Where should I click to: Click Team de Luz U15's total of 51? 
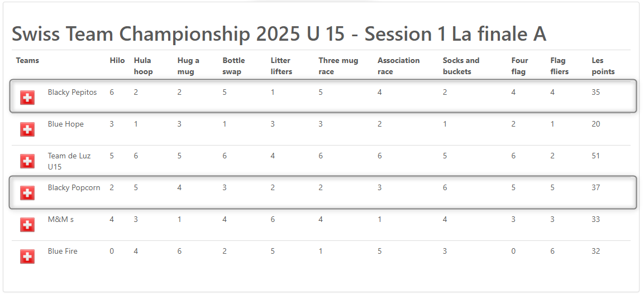click(x=595, y=156)
